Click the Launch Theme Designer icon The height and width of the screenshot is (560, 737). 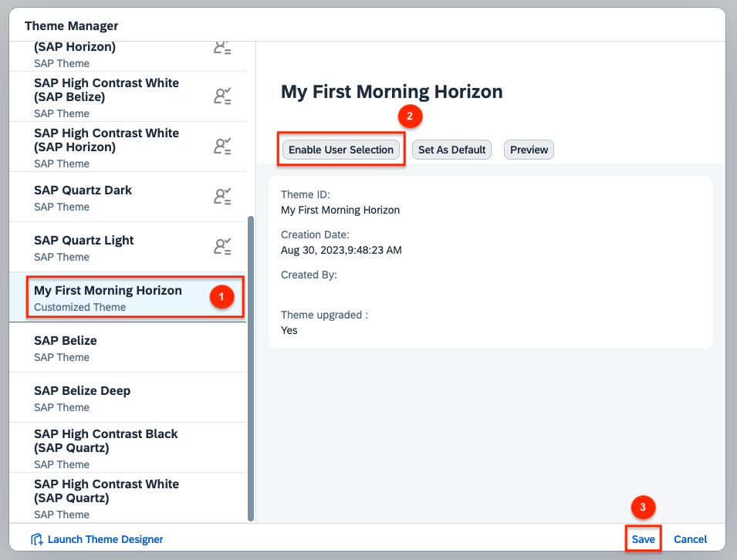[x=37, y=539]
